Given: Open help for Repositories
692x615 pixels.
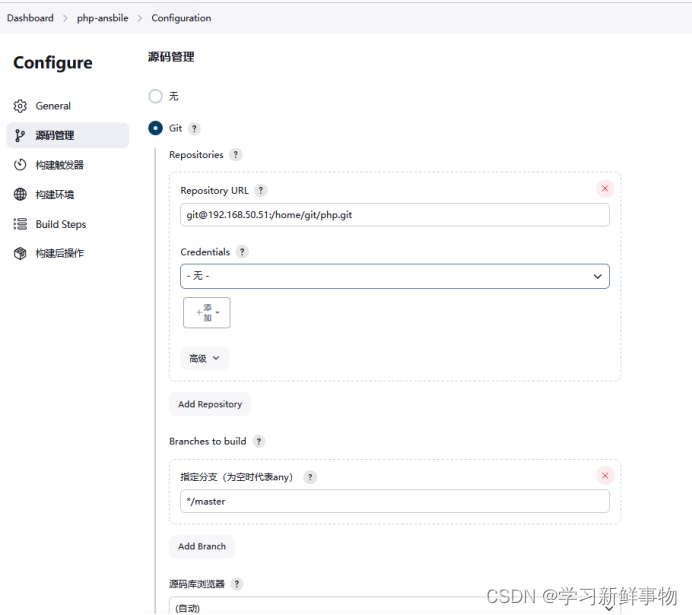Looking at the screenshot, I should click(236, 155).
